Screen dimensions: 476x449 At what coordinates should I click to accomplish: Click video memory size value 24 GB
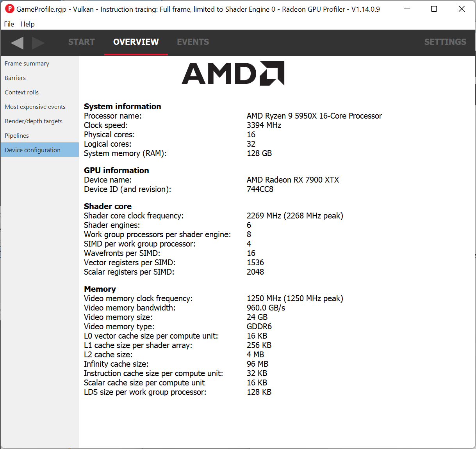pyautogui.click(x=257, y=317)
